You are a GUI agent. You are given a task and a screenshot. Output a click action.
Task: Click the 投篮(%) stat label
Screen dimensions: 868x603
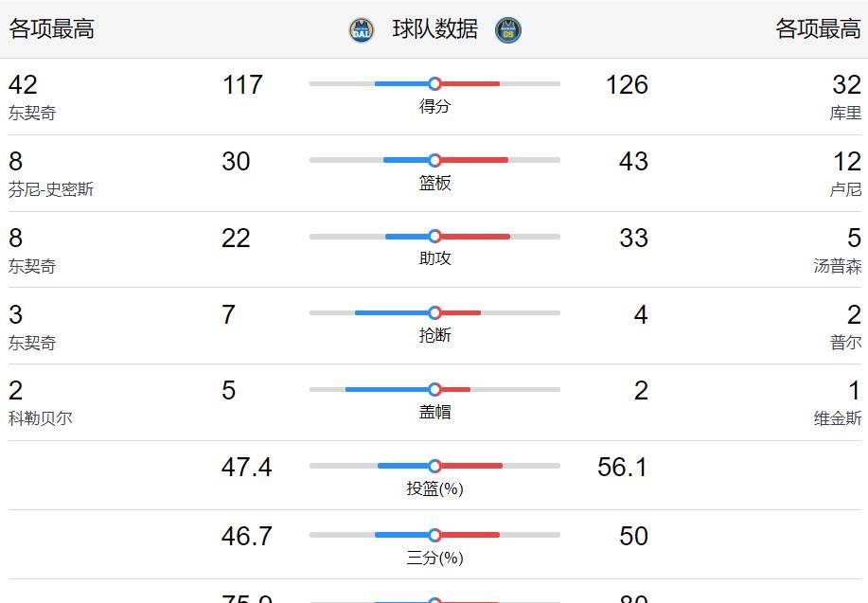[x=434, y=488]
